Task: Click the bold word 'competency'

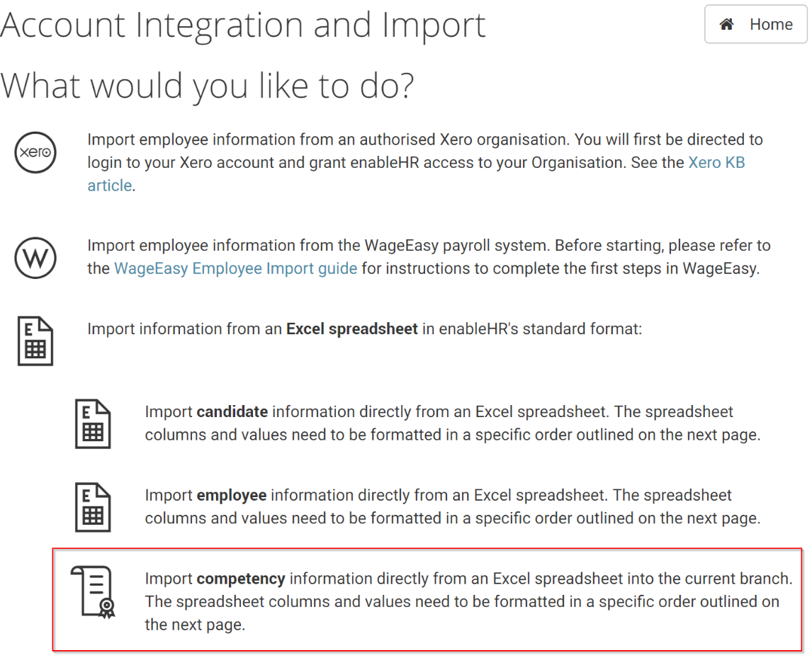Action: pos(241,579)
